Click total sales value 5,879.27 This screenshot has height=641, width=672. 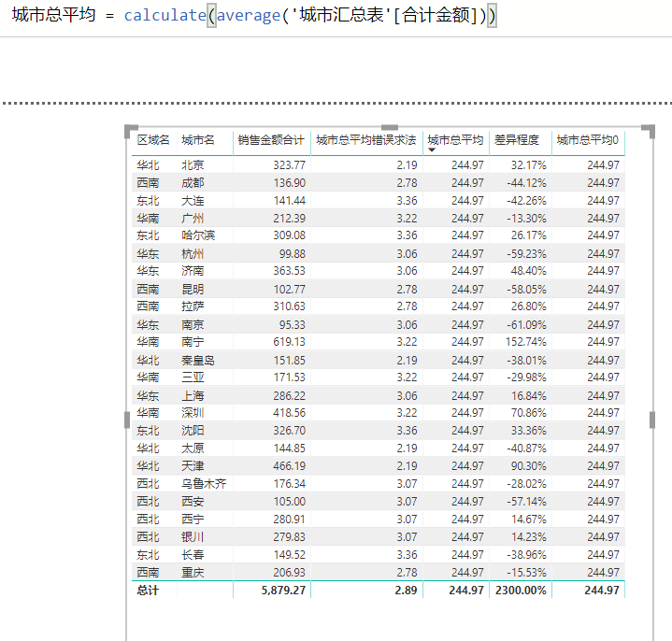283,591
